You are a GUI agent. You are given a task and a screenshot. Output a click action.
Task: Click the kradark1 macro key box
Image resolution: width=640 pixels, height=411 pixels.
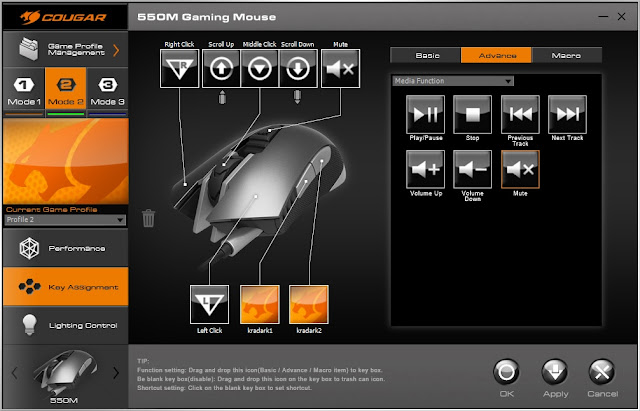pos(260,304)
